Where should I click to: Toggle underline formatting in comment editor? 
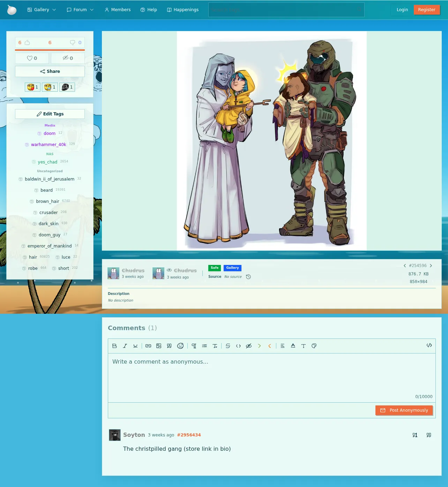(135, 346)
